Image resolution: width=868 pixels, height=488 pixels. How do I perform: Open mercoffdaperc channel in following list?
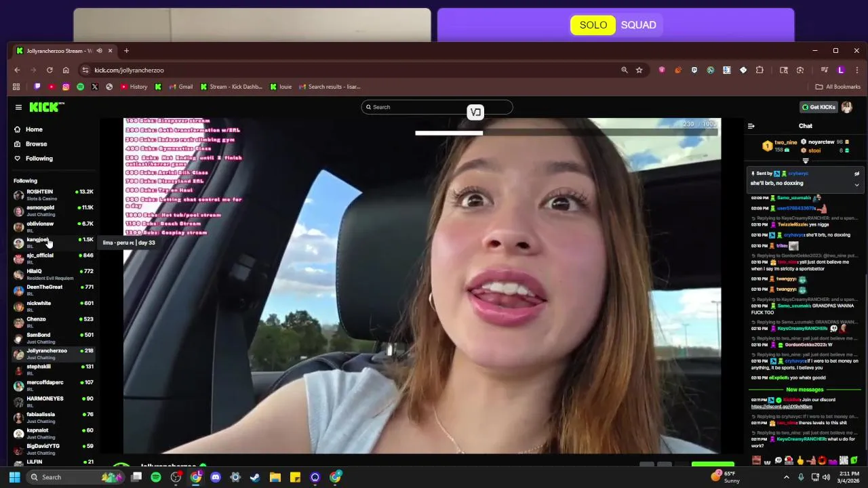(x=54, y=386)
